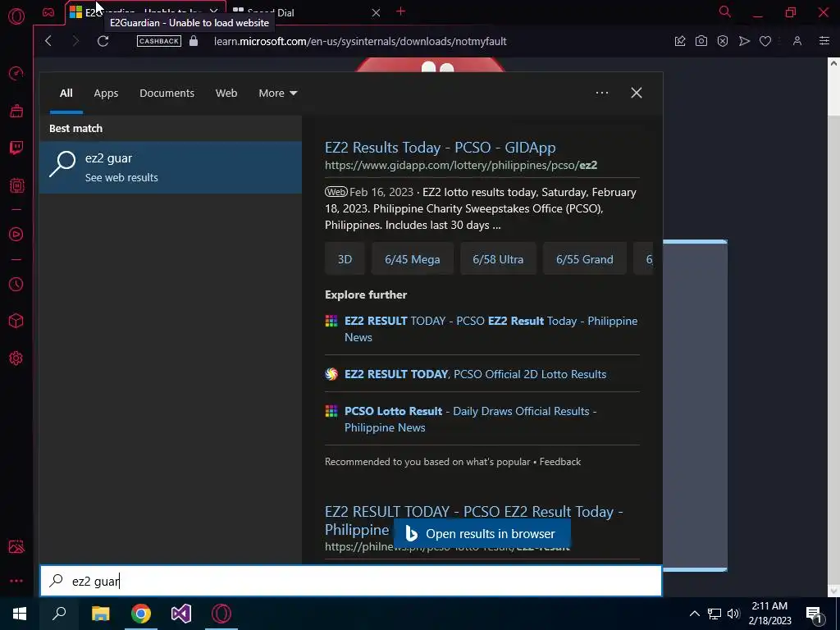Open Settings gear in Opera sidebar
Viewport: 840px width, 630px height.
[x=16, y=358]
